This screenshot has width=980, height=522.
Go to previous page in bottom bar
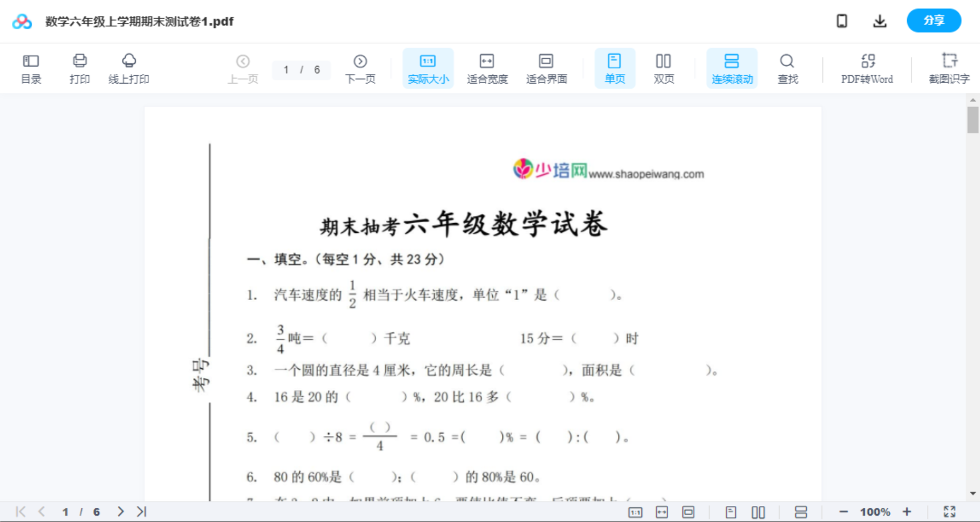42,512
